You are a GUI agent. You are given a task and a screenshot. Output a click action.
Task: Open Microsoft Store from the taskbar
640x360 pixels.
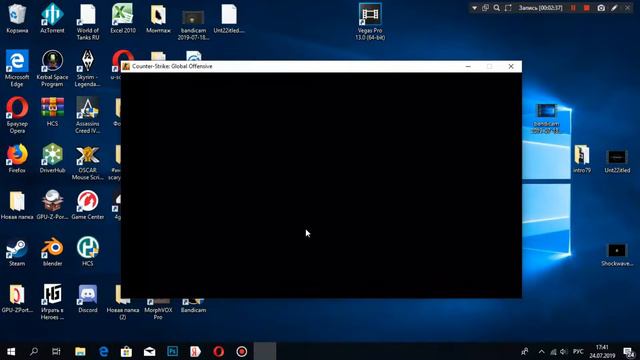coord(126,351)
